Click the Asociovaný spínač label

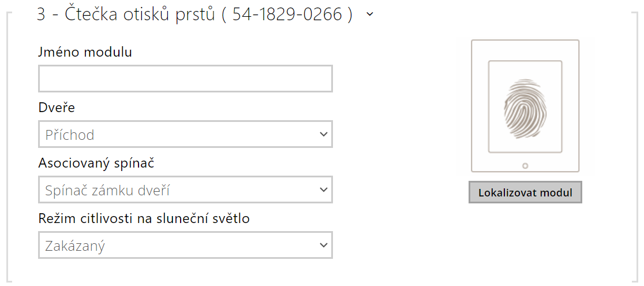coord(96,163)
